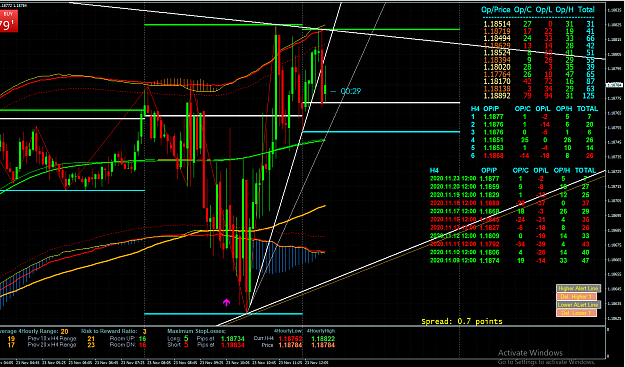Click the 1.1853 price in row 5

click(493, 148)
